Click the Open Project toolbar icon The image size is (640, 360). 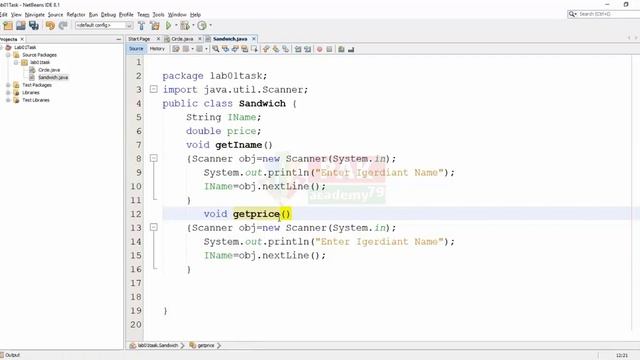tap(21, 26)
